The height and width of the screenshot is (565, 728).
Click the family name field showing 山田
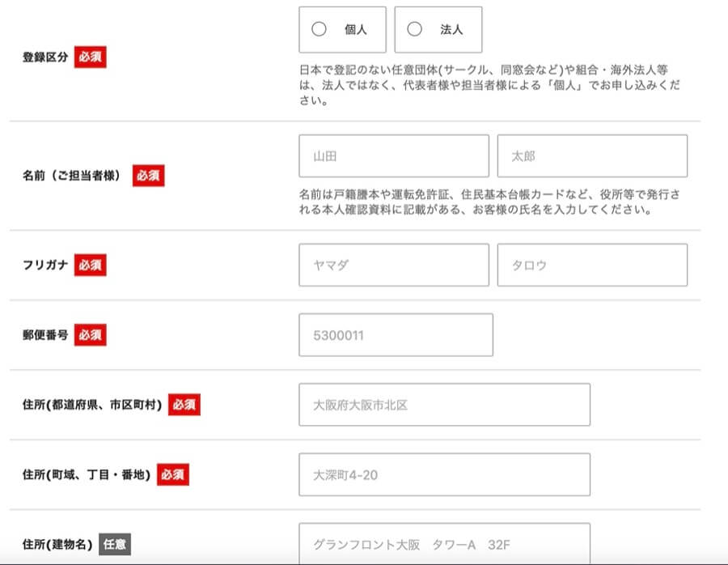point(393,156)
